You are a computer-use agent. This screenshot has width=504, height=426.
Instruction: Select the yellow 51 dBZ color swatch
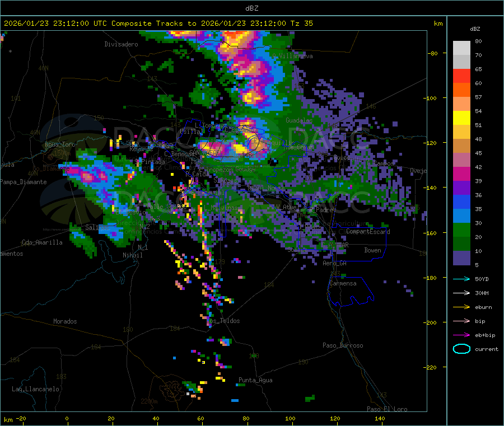click(461, 118)
